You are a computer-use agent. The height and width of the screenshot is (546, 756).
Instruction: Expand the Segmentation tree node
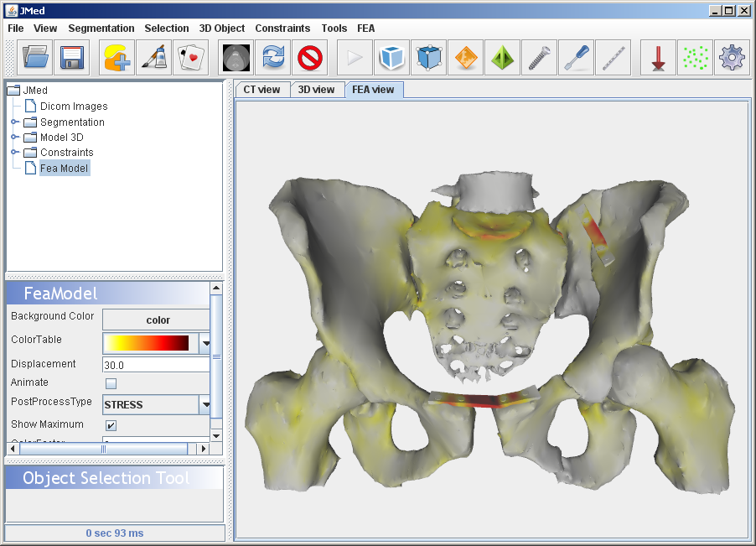click(14, 122)
